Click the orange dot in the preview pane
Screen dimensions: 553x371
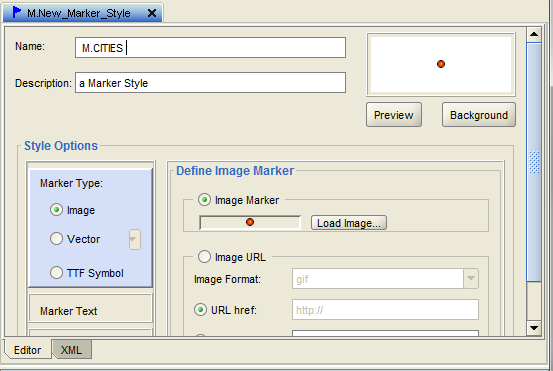441,64
